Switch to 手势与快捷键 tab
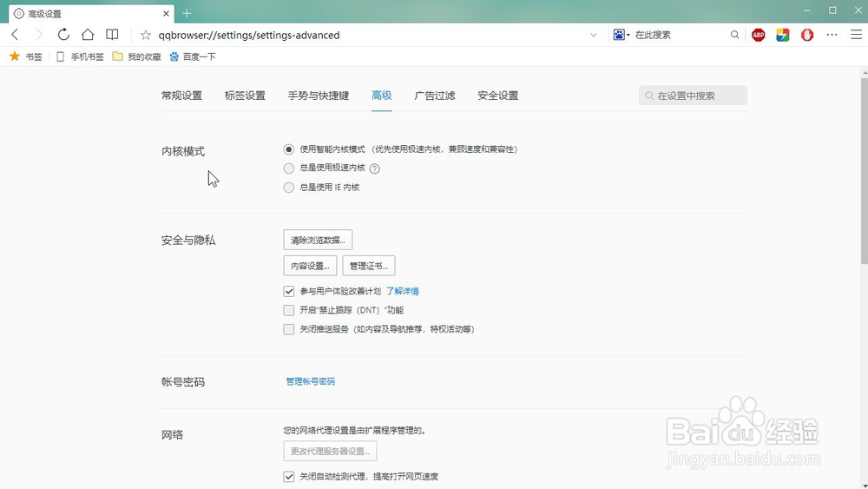The image size is (868, 489). click(x=319, y=96)
